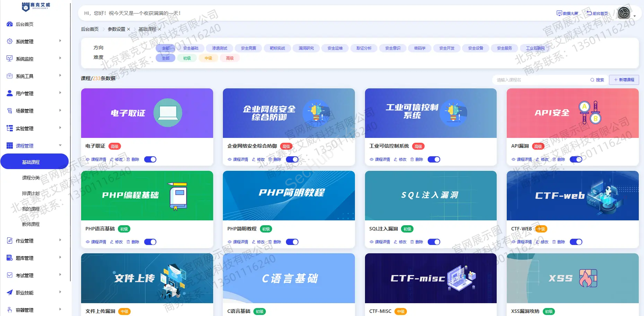Expand the 考试管理 menu arrow
The width and height of the screenshot is (644, 316).
[x=60, y=275]
